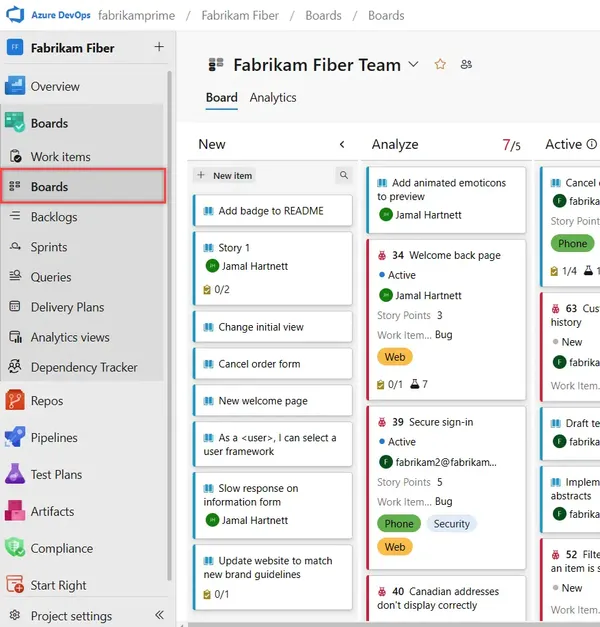Click the Phone tag on Secure sign-in card
Screen dimensions: 600x627
click(x=399, y=523)
